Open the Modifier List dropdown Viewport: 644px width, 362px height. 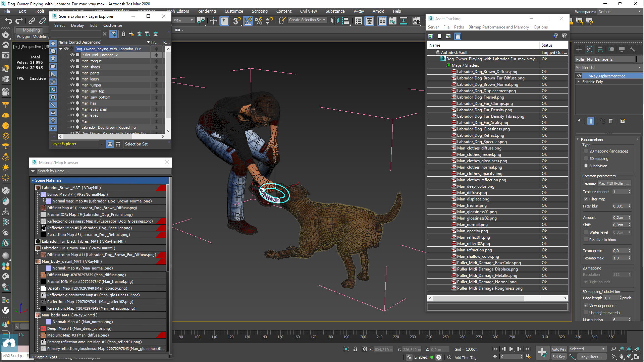tap(608, 68)
